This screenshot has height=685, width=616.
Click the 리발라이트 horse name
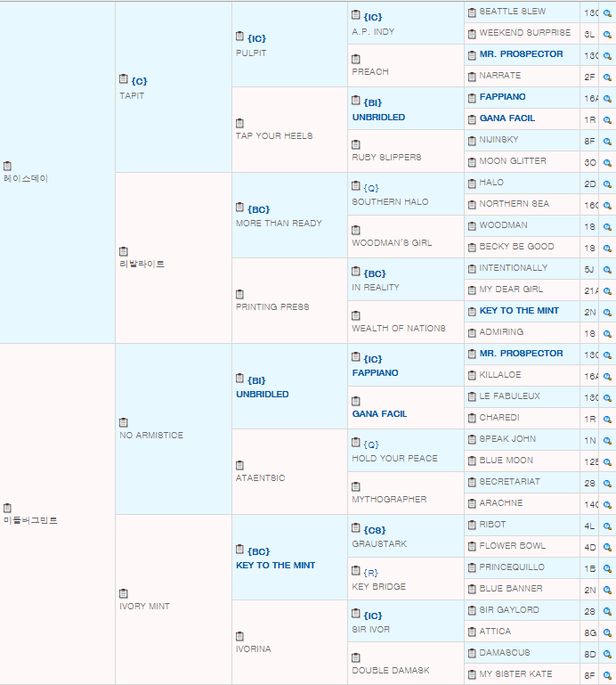[142, 264]
